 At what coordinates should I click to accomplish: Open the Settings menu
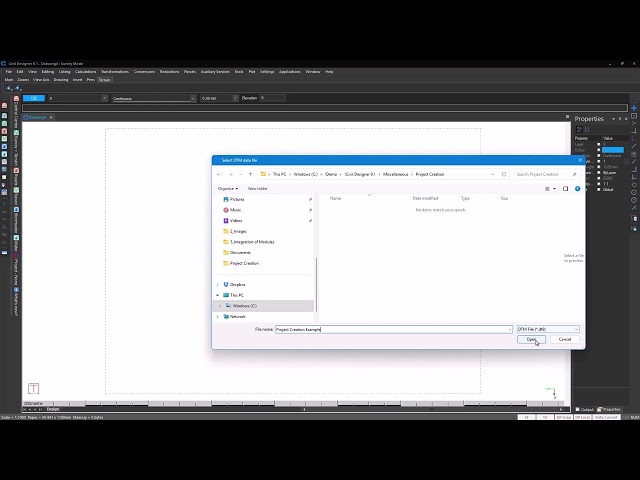pyautogui.click(x=267, y=71)
